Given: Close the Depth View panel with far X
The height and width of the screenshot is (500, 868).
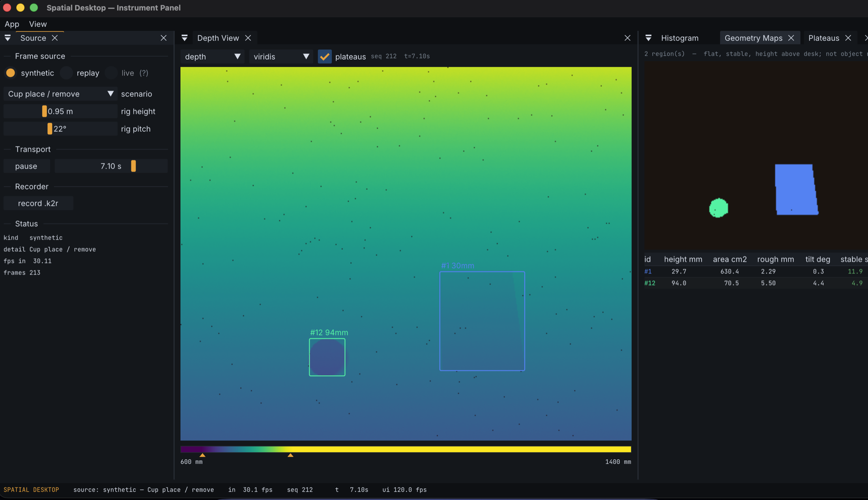Looking at the screenshot, I should (627, 38).
